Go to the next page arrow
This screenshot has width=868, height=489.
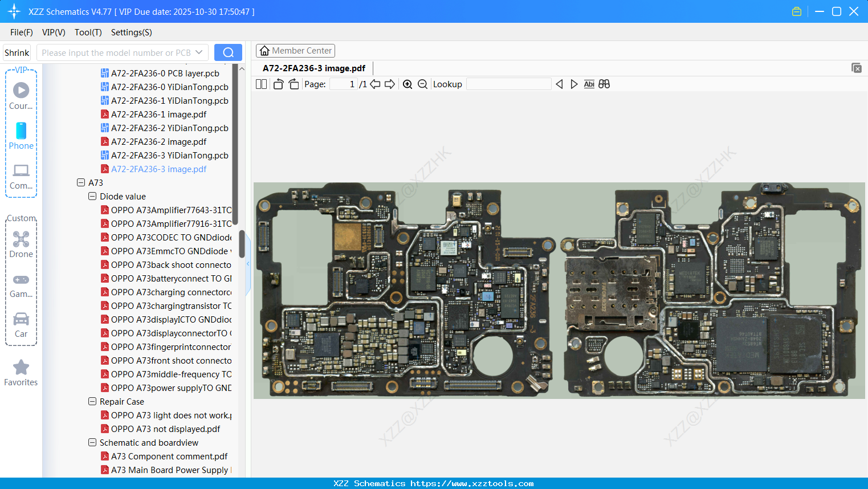tap(390, 84)
